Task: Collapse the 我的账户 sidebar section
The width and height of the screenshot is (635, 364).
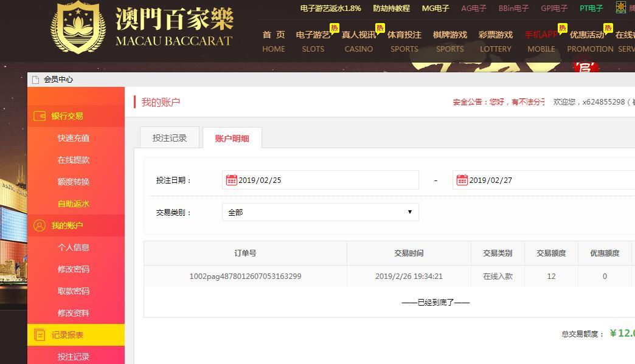Action: (67, 225)
